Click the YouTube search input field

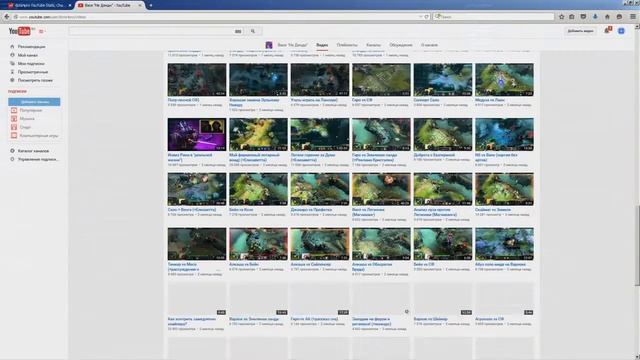(151, 31)
